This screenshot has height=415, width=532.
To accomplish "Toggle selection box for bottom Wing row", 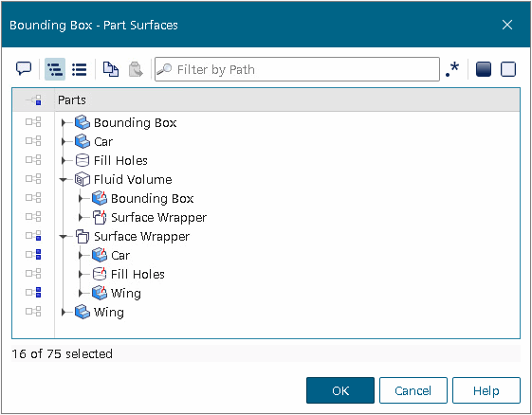I will pyautogui.click(x=33, y=311).
